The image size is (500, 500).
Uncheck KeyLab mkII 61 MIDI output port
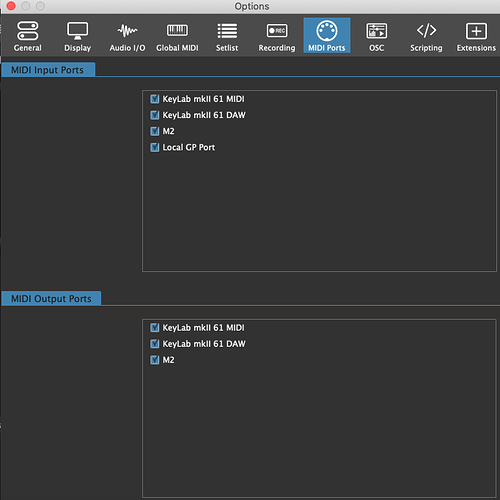click(x=154, y=328)
